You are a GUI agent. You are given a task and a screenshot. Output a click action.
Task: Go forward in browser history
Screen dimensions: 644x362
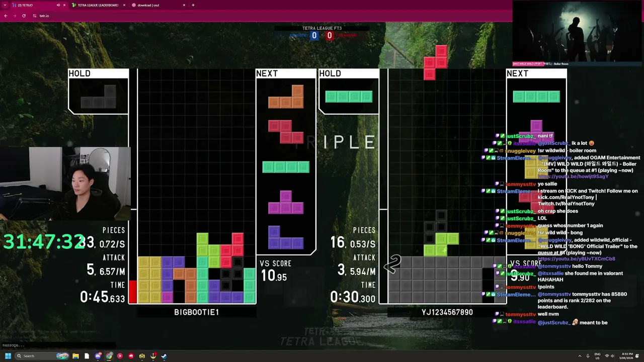tap(15, 16)
